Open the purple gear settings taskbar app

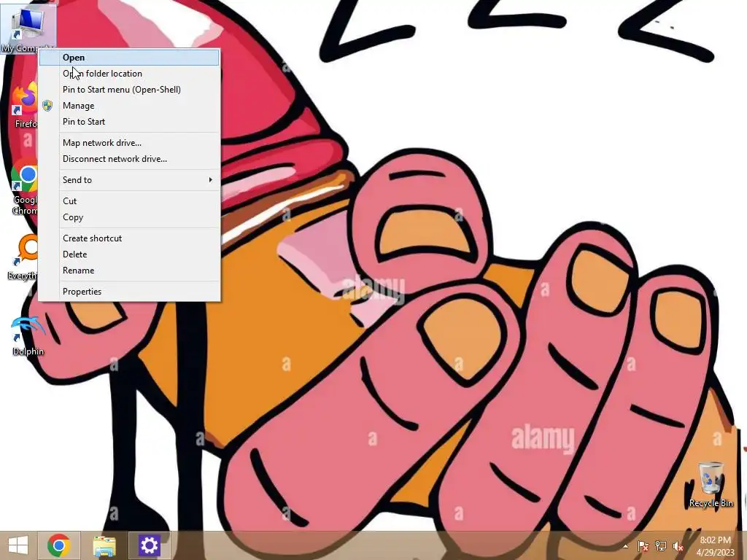pos(149,545)
